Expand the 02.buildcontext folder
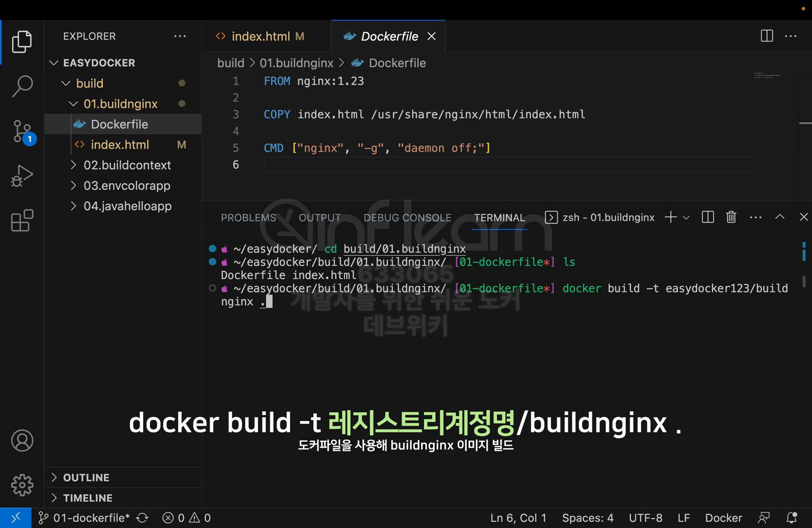Viewport: 812px width, 528px height. pos(123,165)
